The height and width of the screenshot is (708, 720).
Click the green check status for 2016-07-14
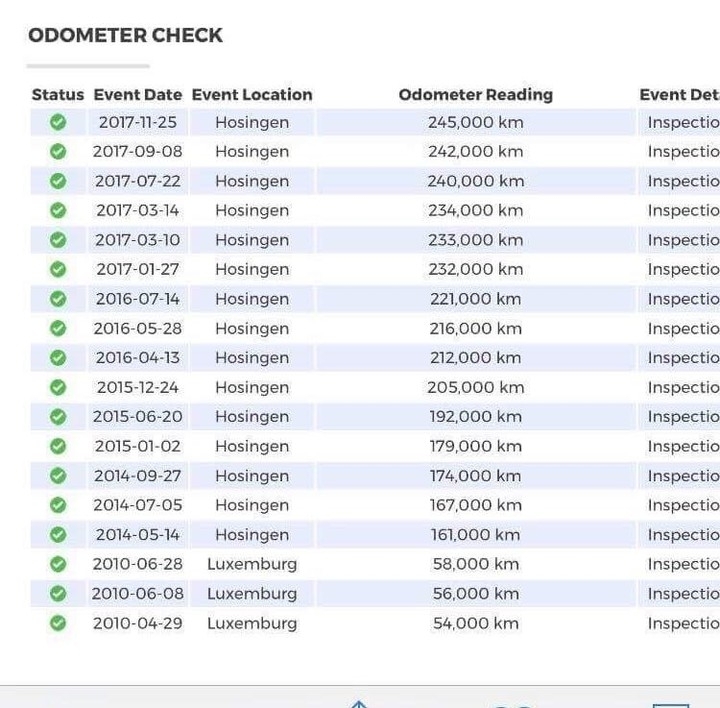click(58, 299)
